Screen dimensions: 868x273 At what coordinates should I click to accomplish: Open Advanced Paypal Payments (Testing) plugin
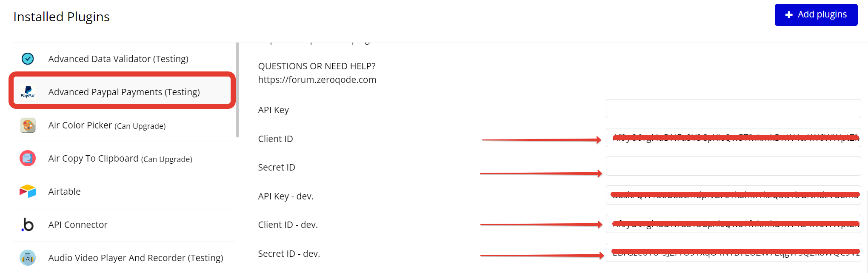124,92
